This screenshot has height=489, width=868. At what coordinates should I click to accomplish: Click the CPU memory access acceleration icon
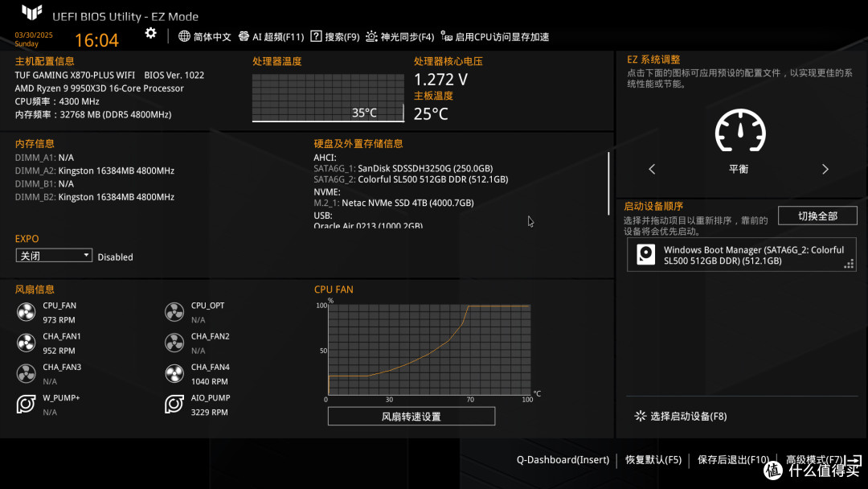(447, 36)
